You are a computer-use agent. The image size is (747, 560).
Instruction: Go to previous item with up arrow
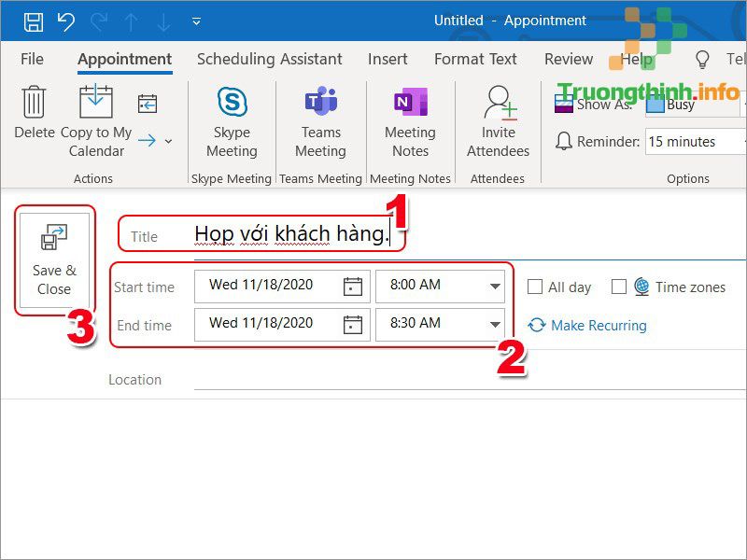point(131,21)
